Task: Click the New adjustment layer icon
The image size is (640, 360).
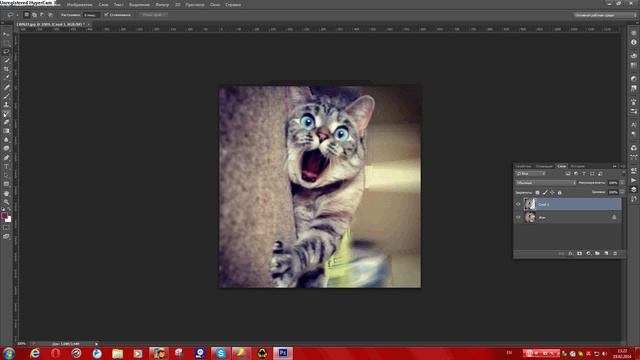Action: tap(588, 253)
